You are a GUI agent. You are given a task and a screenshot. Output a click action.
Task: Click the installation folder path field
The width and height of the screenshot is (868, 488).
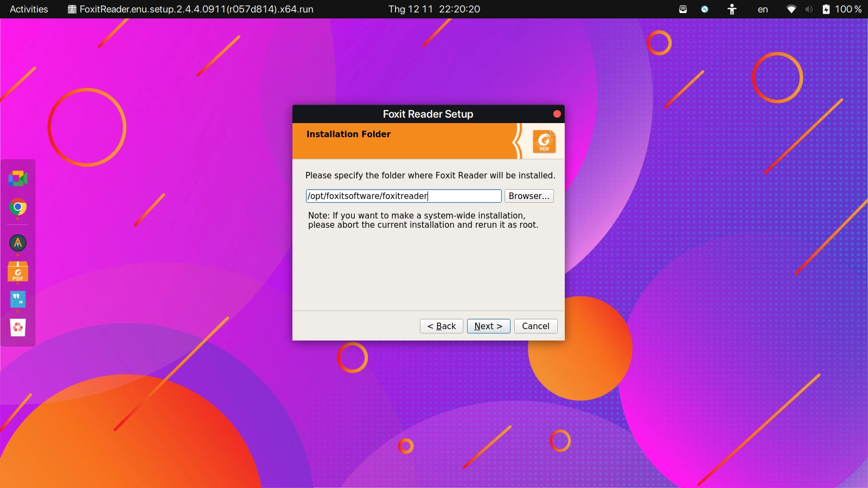coord(404,196)
